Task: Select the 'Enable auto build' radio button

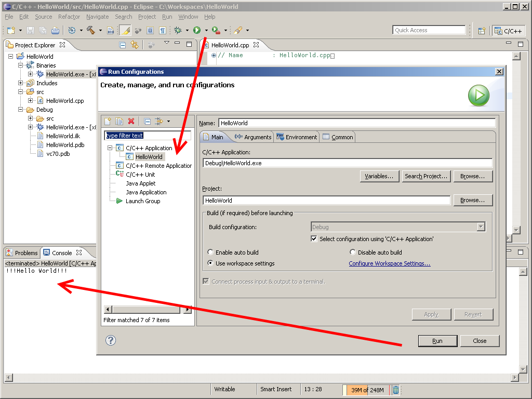Action: coord(210,251)
